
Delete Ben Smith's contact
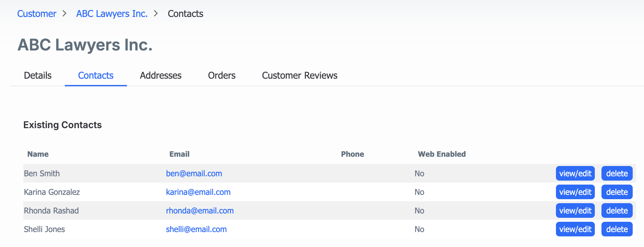coord(617,173)
